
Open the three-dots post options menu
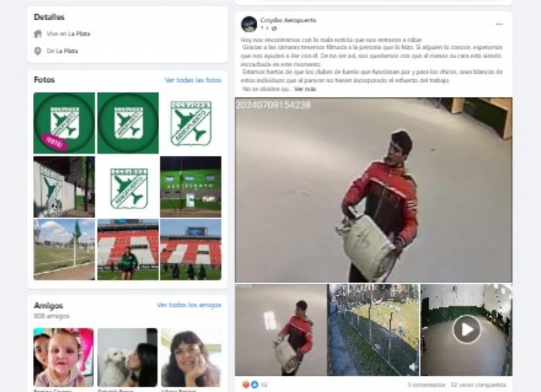499,24
